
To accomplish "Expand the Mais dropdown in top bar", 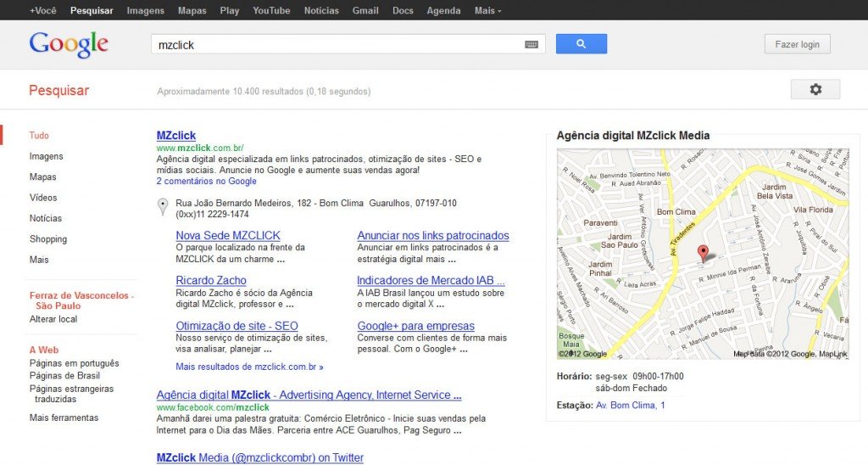I will click(x=487, y=11).
